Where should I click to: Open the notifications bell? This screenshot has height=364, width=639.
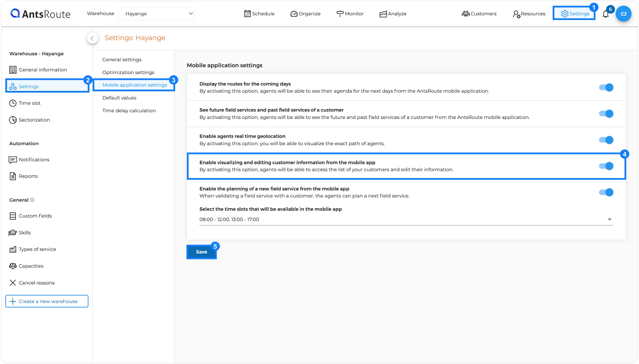(606, 14)
